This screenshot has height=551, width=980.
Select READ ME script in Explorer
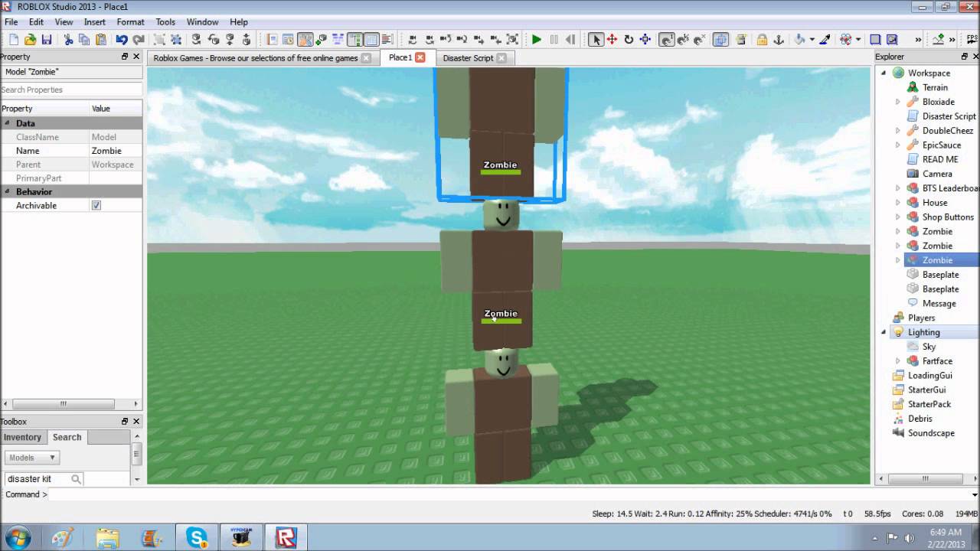[x=940, y=160]
